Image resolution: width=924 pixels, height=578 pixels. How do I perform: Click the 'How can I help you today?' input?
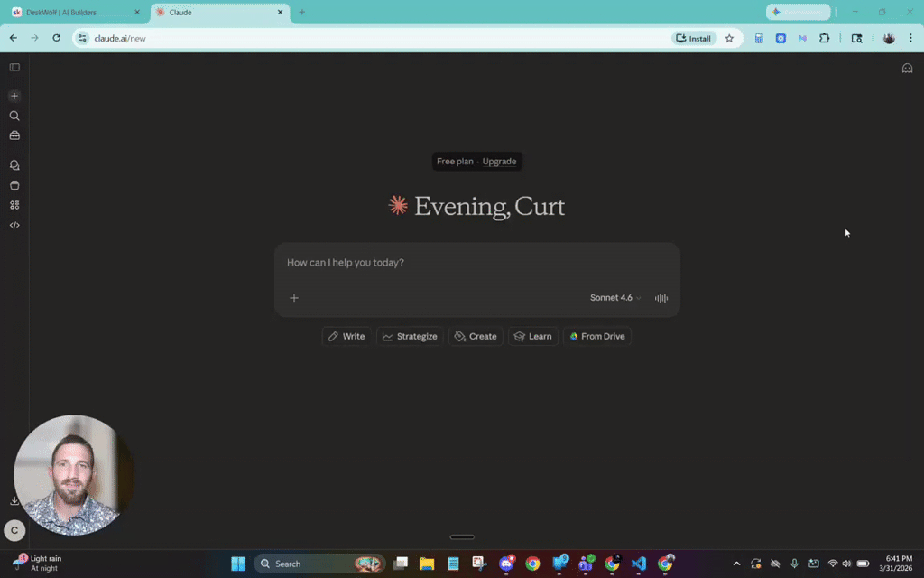pyautogui.click(x=476, y=263)
